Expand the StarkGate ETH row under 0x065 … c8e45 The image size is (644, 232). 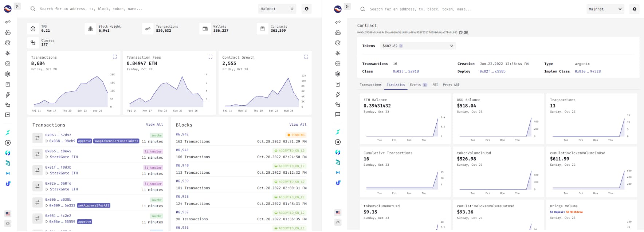tap(47, 157)
